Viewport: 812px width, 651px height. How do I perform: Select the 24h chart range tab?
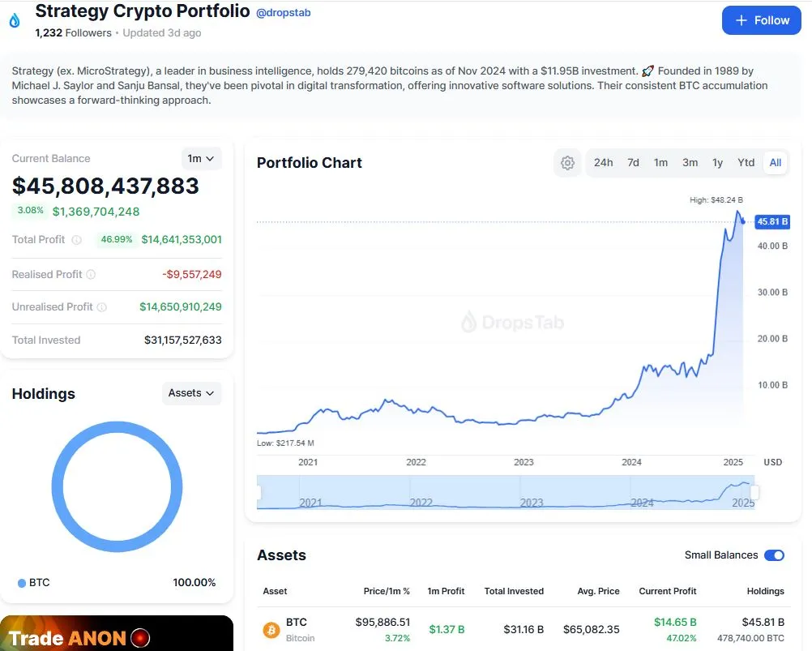click(x=603, y=163)
